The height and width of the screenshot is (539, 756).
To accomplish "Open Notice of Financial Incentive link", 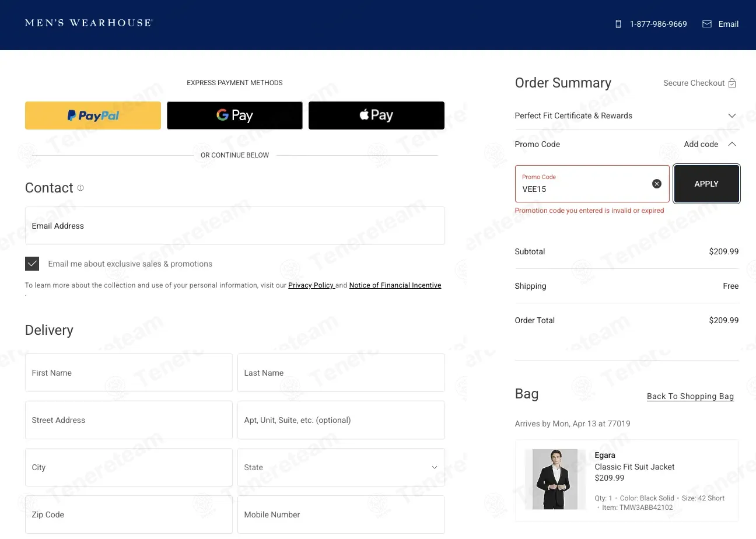I will (x=395, y=285).
